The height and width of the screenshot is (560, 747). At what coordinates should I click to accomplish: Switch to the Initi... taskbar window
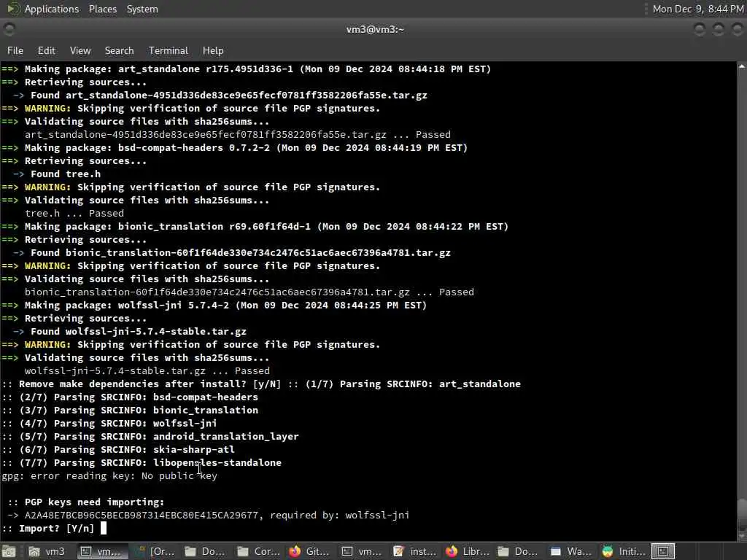coord(623,551)
